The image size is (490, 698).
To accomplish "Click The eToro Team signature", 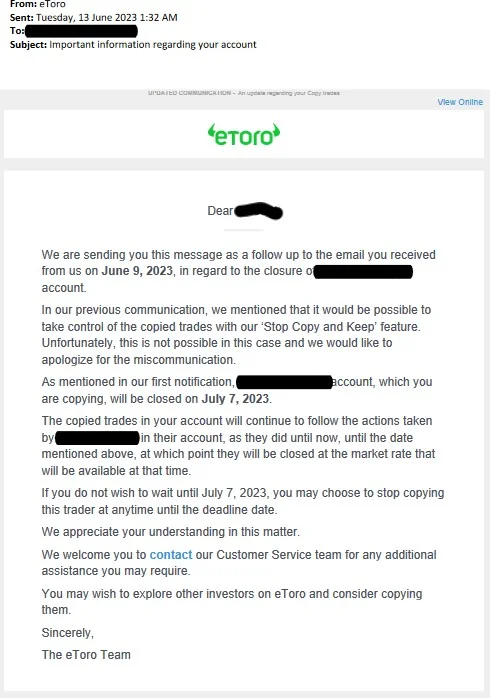I will point(86,655).
